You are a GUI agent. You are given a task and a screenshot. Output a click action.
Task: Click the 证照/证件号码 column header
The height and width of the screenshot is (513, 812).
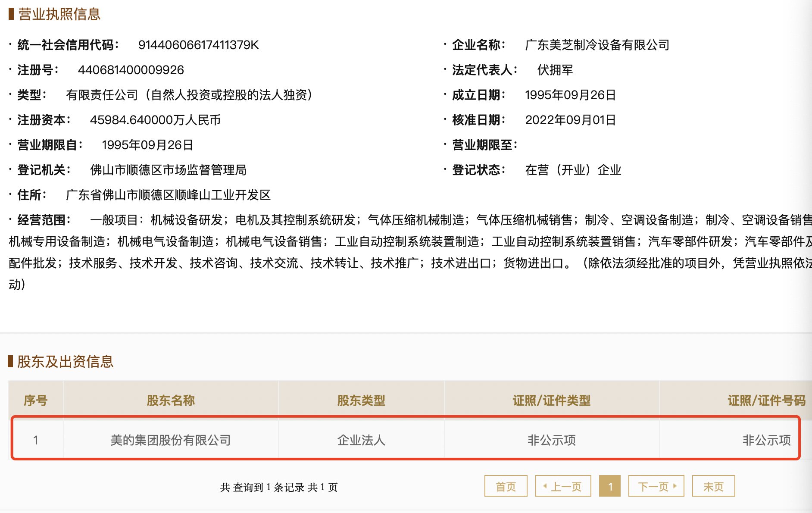pos(767,400)
